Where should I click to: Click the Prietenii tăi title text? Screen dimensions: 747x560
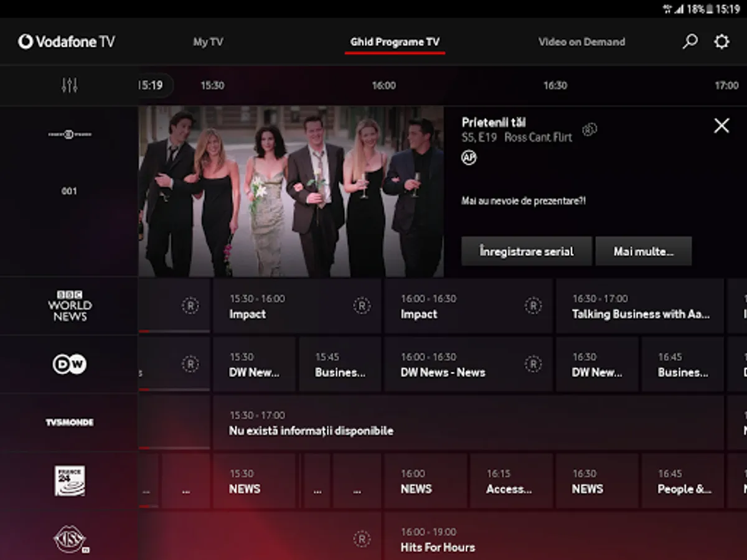(494, 123)
